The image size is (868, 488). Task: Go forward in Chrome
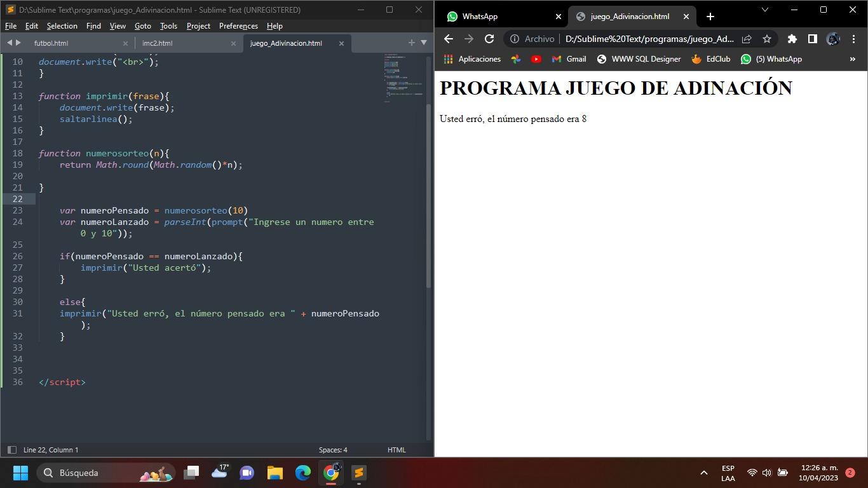coord(469,39)
